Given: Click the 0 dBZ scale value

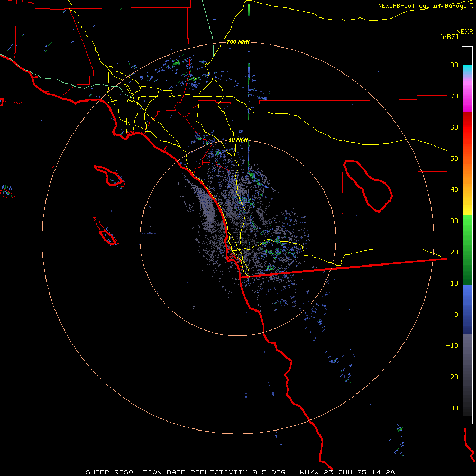Looking at the screenshot, I should [456, 315].
